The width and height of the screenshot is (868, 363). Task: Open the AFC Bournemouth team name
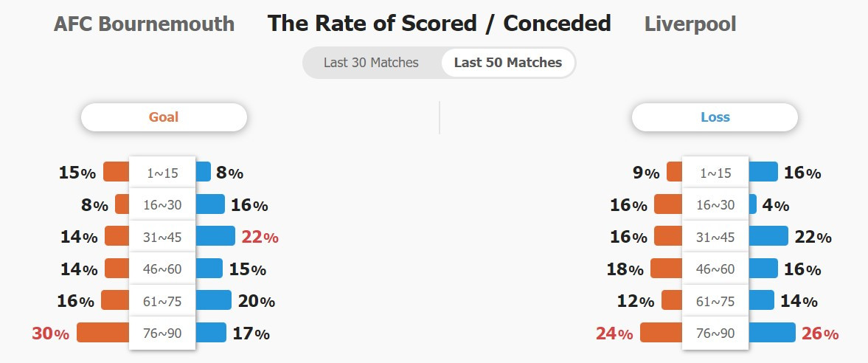coord(144,24)
